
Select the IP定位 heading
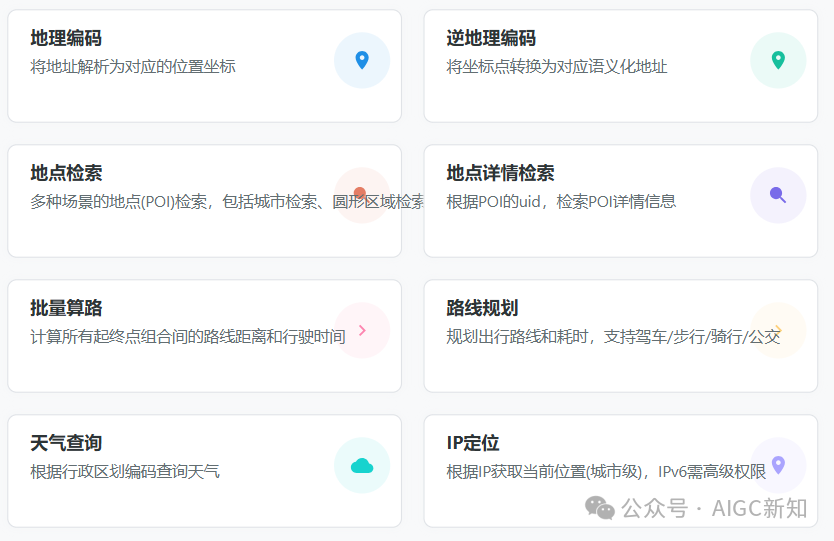point(473,444)
